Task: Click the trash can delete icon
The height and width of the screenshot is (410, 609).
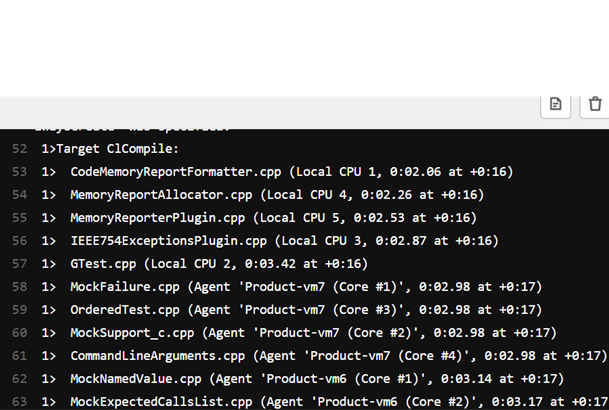Action: tap(595, 104)
